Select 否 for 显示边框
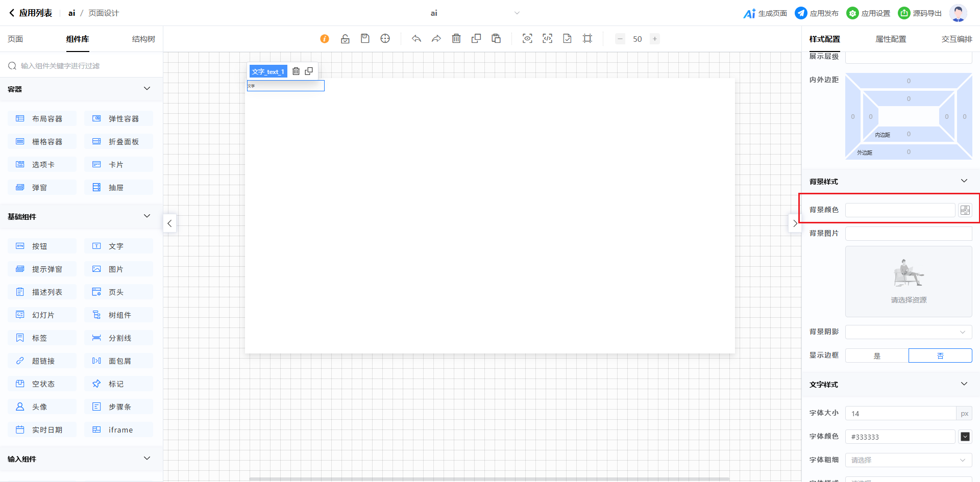 coord(940,356)
